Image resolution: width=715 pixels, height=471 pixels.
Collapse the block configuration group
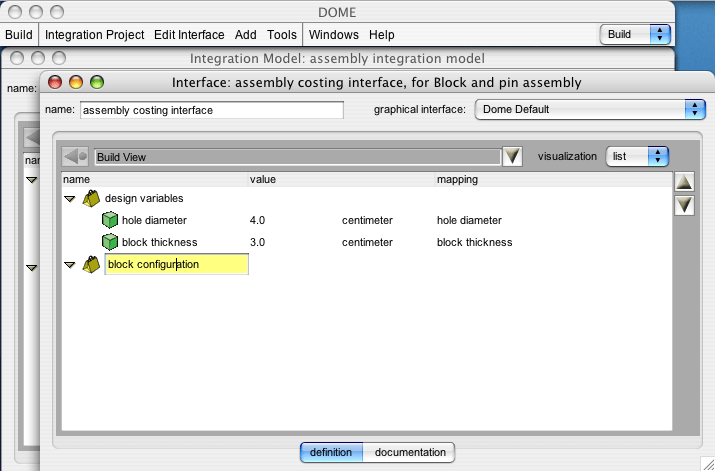tap(69, 264)
